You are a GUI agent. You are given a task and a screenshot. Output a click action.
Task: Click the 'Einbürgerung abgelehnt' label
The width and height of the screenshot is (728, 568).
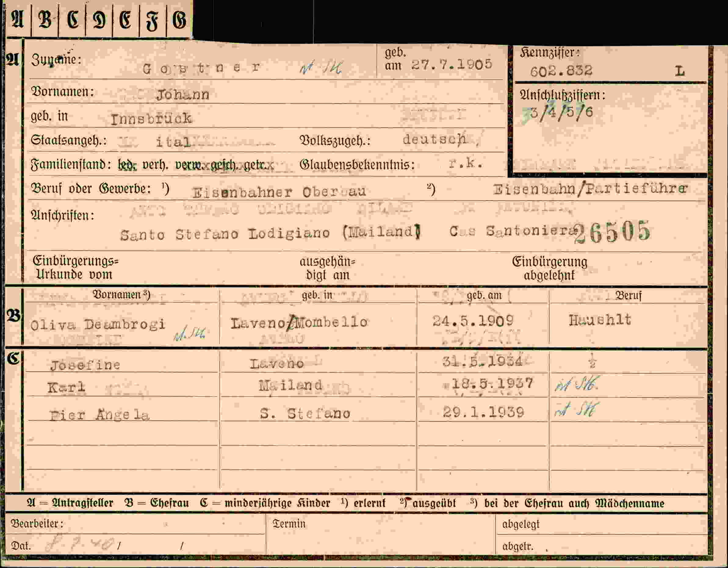click(550, 269)
